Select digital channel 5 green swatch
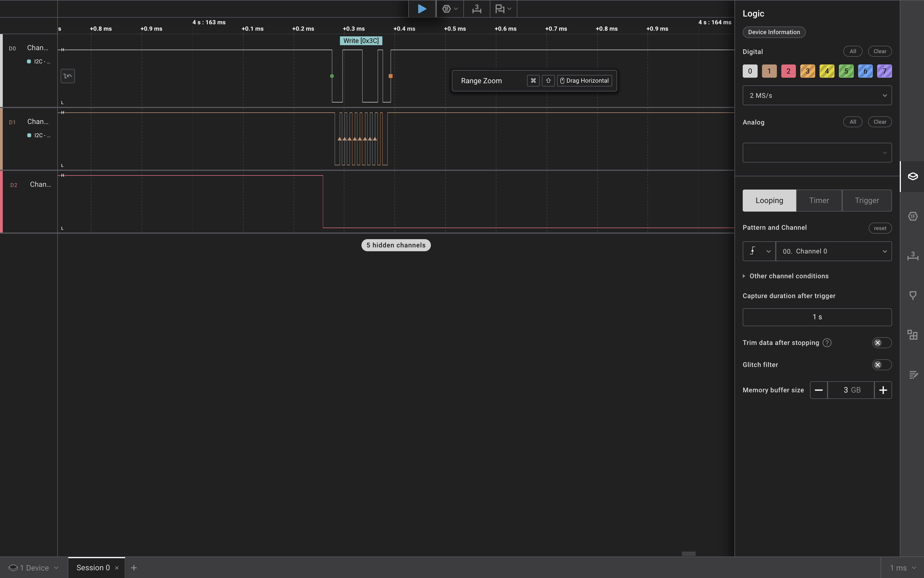924x578 pixels. click(x=846, y=71)
